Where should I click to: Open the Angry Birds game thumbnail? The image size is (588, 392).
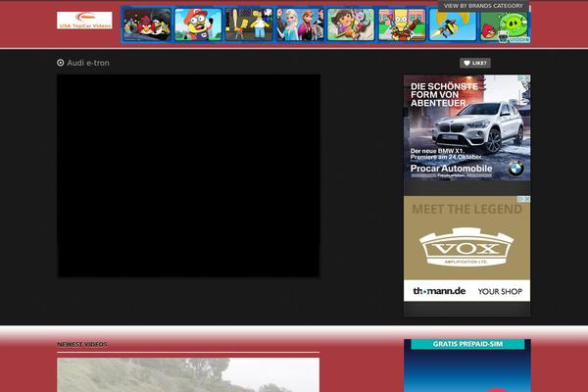(x=147, y=24)
